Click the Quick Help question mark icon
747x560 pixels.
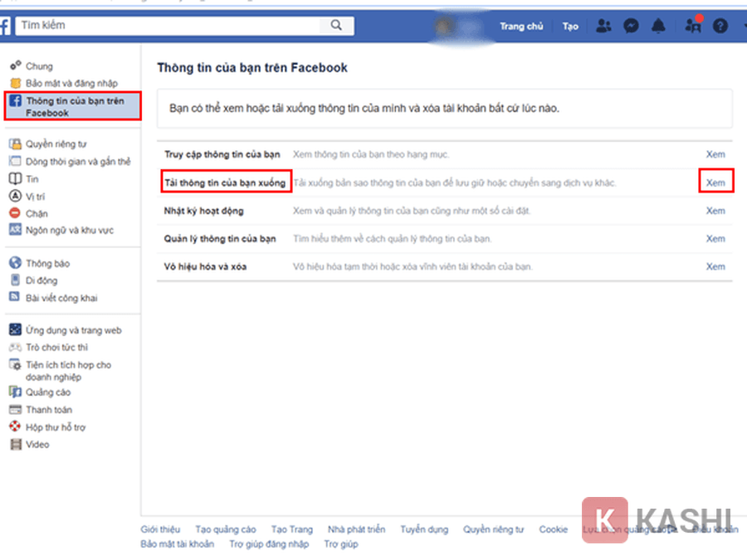tap(720, 26)
